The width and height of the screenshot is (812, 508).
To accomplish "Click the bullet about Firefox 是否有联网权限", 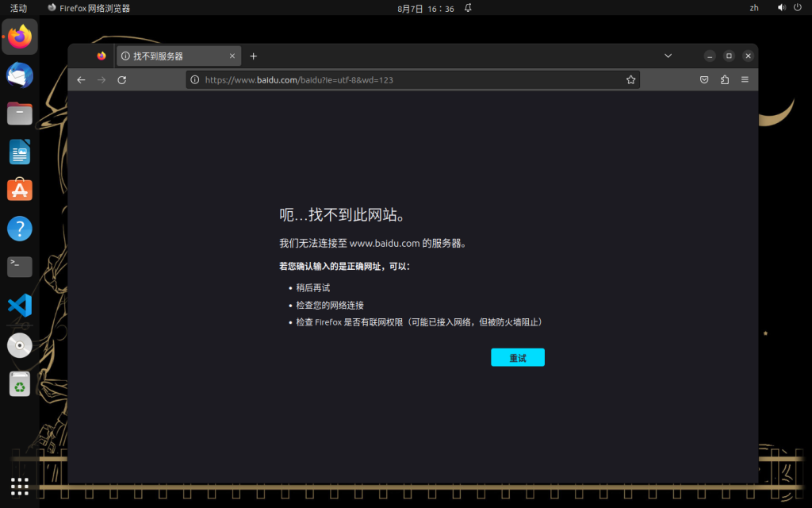I will 419,322.
